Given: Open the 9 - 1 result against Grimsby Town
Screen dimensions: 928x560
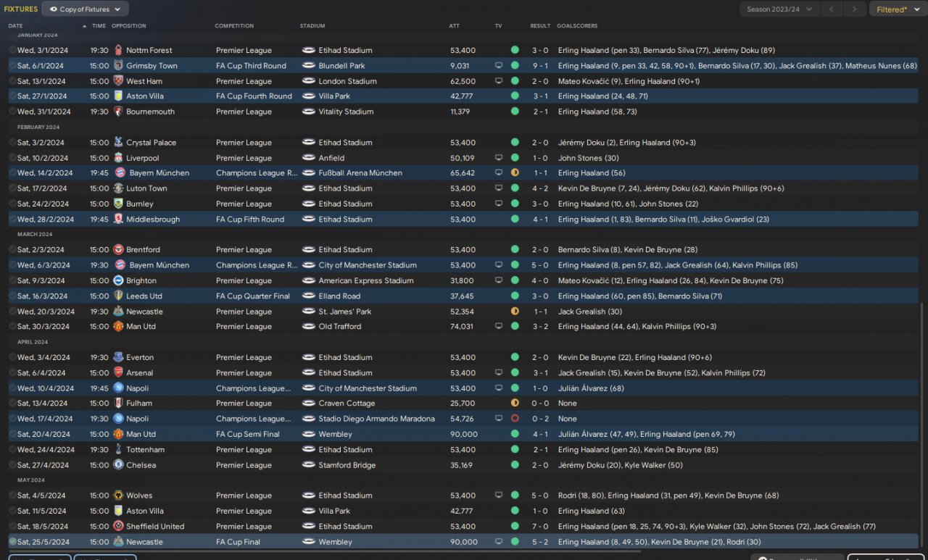Looking at the screenshot, I should point(540,65).
